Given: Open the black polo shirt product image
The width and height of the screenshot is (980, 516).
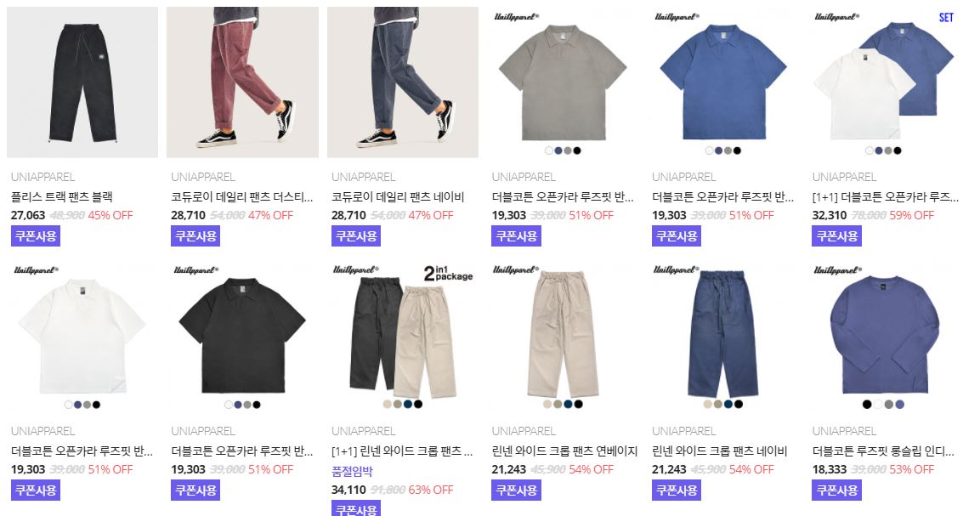Looking at the screenshot, I should 242,335.
